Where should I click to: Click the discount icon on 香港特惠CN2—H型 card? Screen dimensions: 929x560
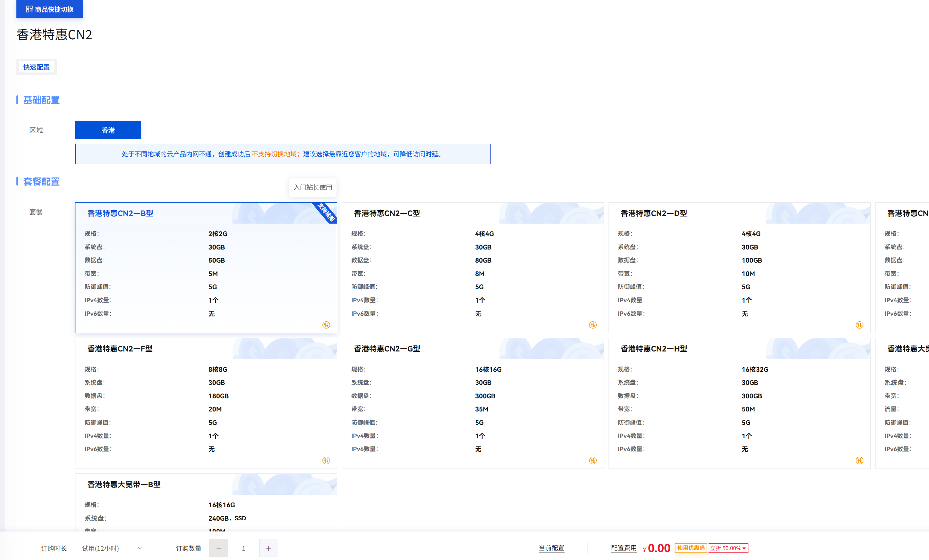pyautogui.click(x=859, y=461)
